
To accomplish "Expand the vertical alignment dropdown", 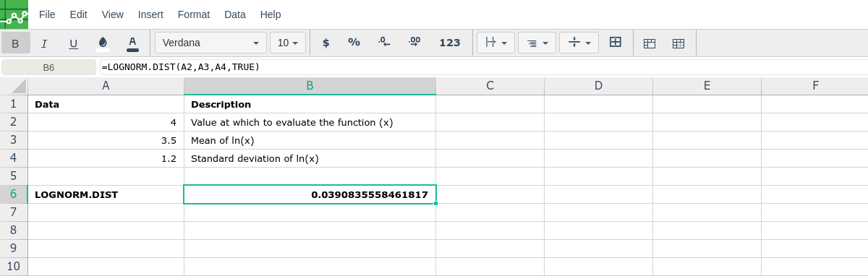I will click(x=579, y=43).
